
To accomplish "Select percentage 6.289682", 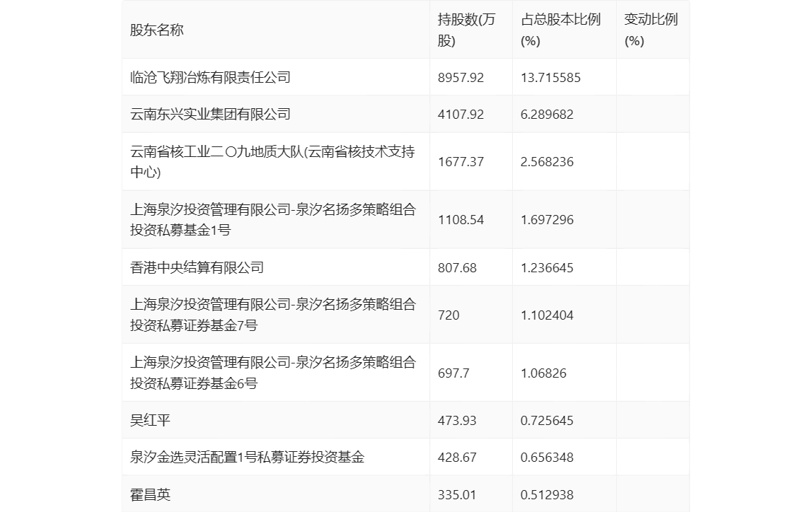I will click(x=547, y=115).
